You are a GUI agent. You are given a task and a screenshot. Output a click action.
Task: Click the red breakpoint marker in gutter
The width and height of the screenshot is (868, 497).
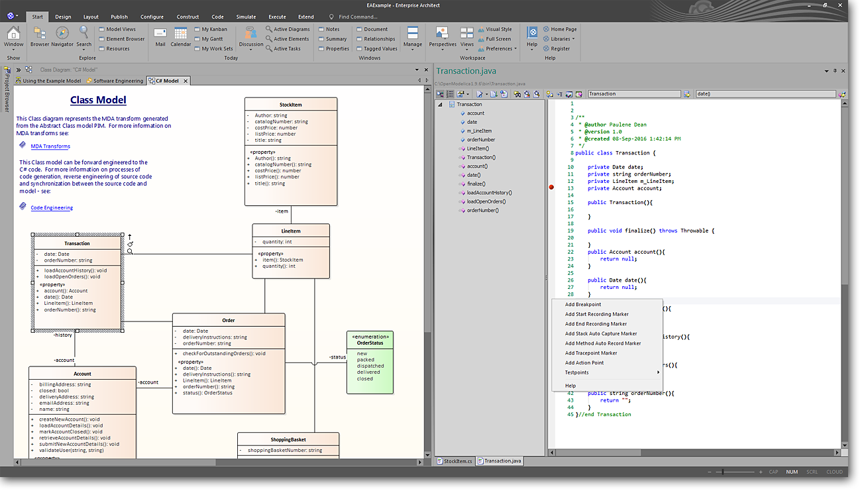click(x=551, y=188)
